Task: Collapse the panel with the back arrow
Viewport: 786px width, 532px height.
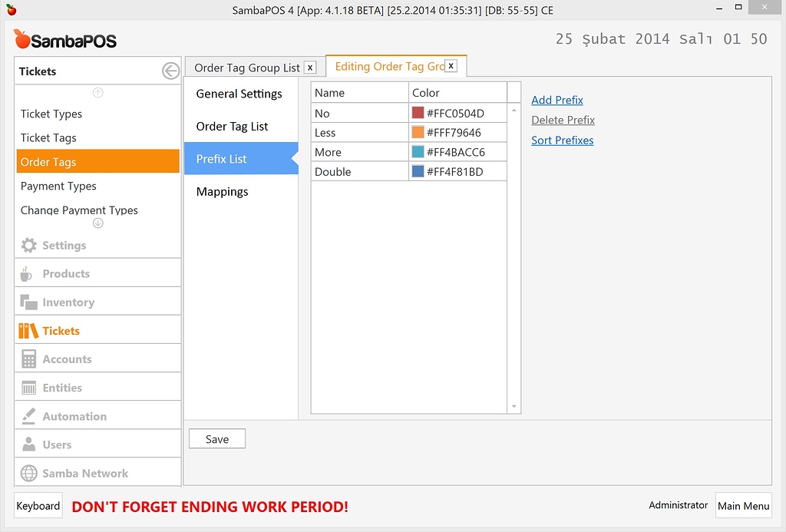Action: (169, 70)
